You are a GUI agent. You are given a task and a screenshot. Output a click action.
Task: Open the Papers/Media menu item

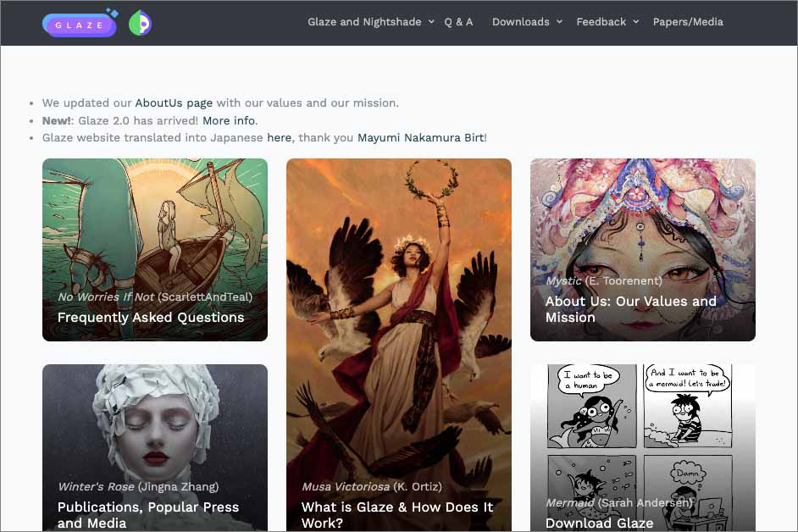(688, 22)
